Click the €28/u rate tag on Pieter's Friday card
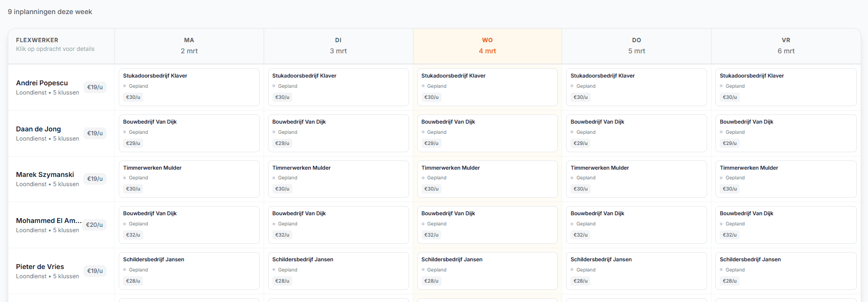This screenshot has height=302, width=868. click(x=730, y=281)
